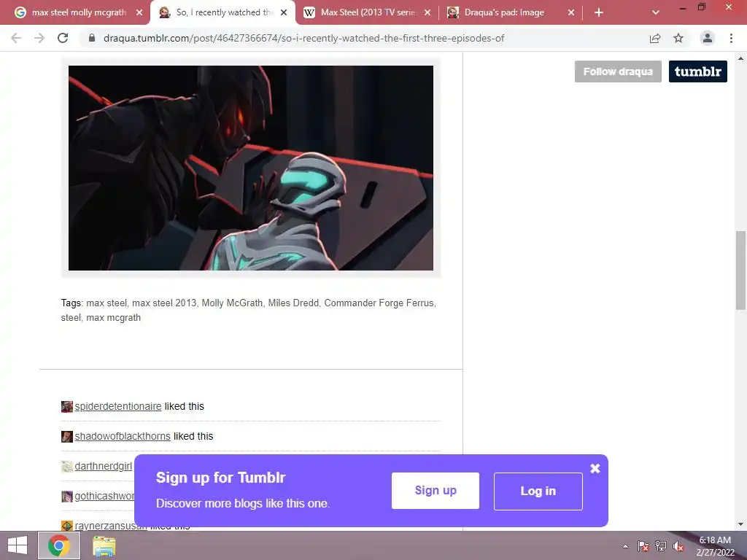Bookmark this tab star icon
This screenshot has width=747, height=560.
[678, 38]
